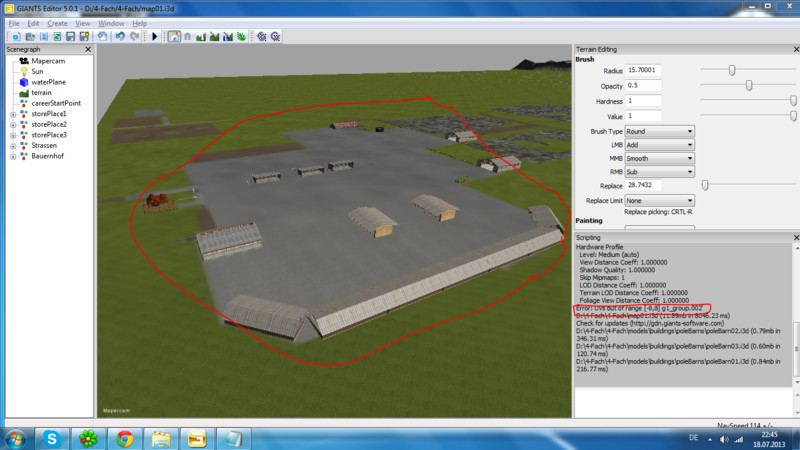The width and height of the screenshot is (800, 450).
Task: Click the Opacity value field
Action: pyautogui.click(x=643, y=86)
